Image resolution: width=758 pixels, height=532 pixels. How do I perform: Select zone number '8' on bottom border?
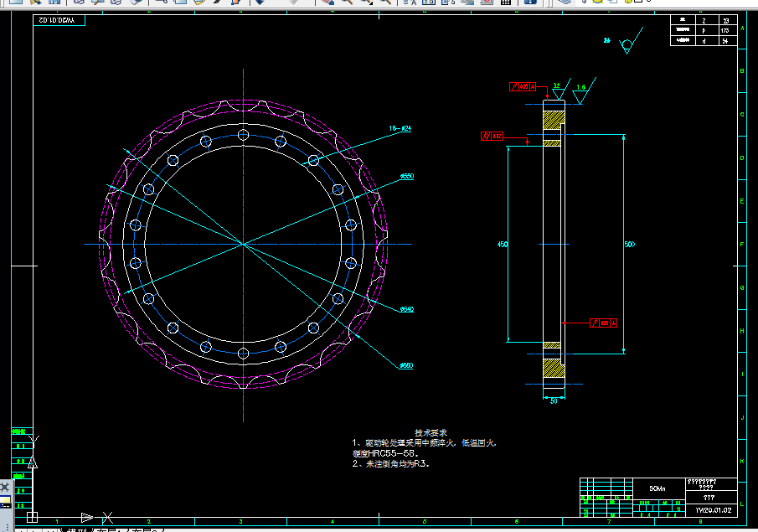coord(700,521)
